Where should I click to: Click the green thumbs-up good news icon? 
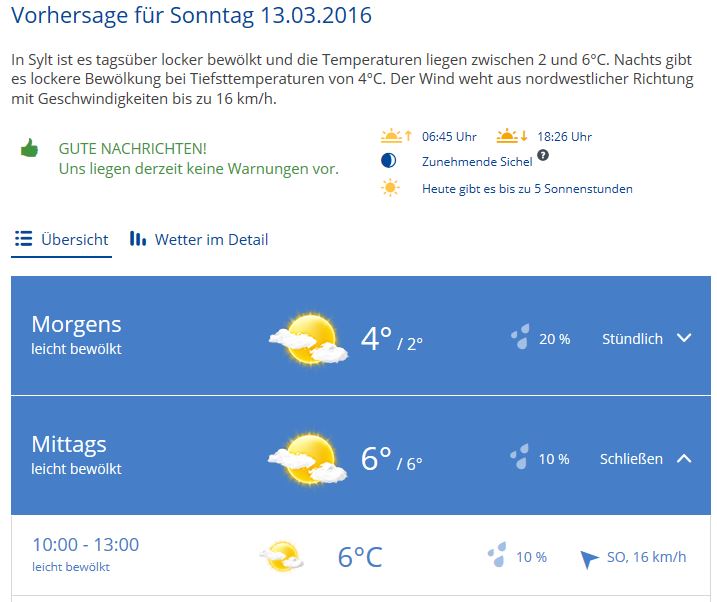(x=29, y=149)
